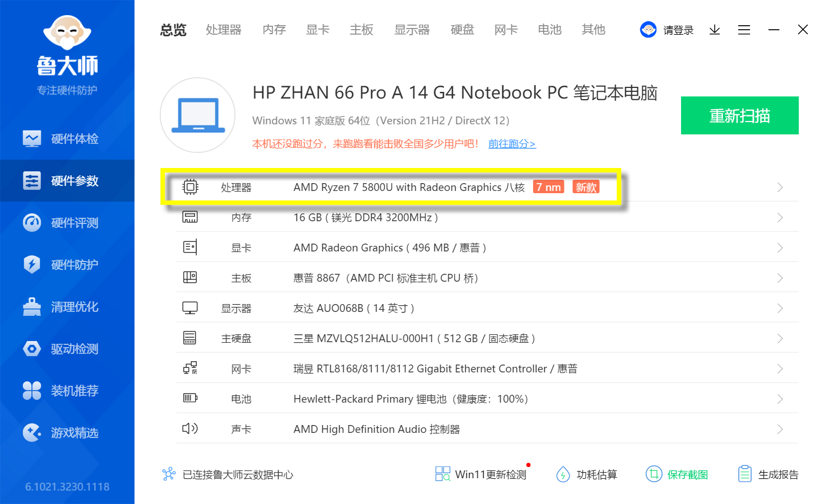824x504 pixels.
Task: Switch to the 其他 tab
Action: point(594,30)
